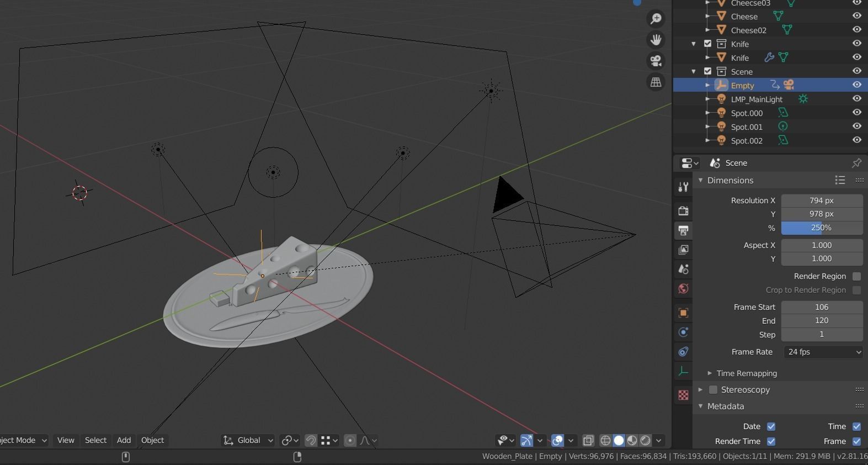Enable Stereoscopy checkbox
Screen dimensions: 868x465
[713, 390]
